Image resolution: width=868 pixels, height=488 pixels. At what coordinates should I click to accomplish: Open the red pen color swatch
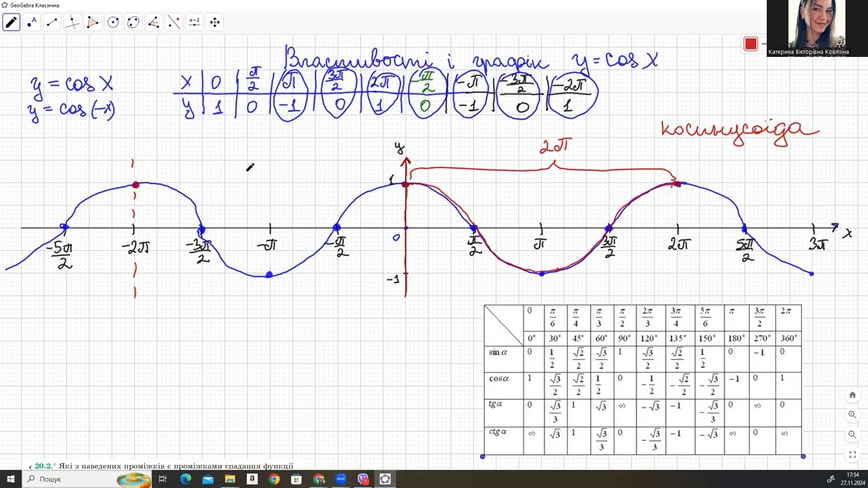click(750, 44)
